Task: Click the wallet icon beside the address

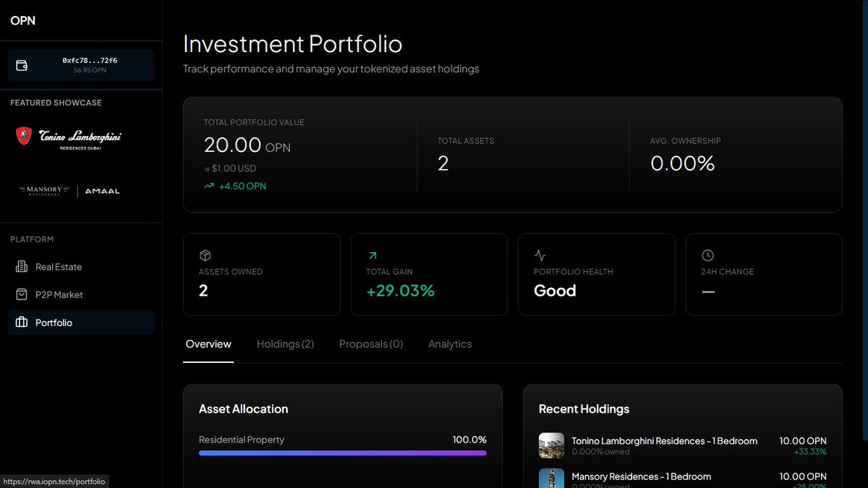Action: click(22, 66)
